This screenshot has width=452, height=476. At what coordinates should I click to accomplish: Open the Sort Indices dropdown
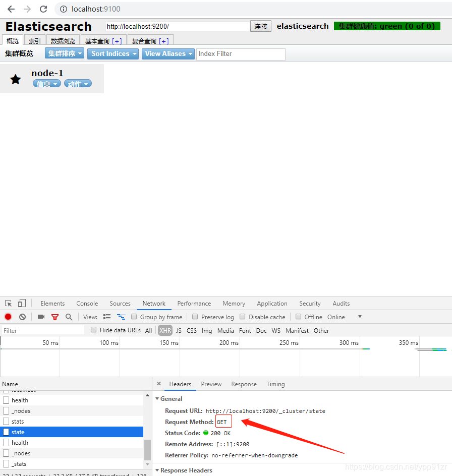113,54
